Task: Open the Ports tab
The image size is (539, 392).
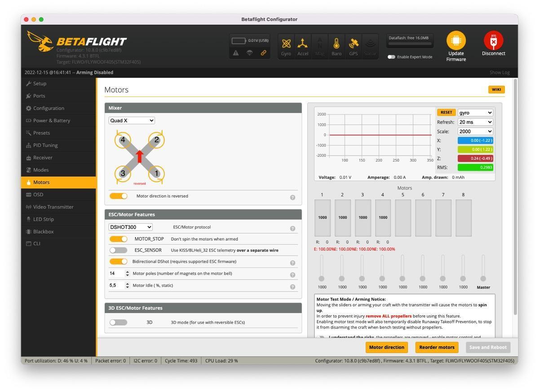Action: pyautogui.click(x=58, y=96)
